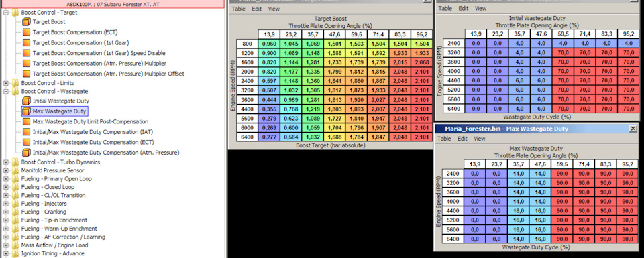Click the Target Boost Compensation (ECT) table icon
The width and height of the screenshot is (644, 258).
26,32
